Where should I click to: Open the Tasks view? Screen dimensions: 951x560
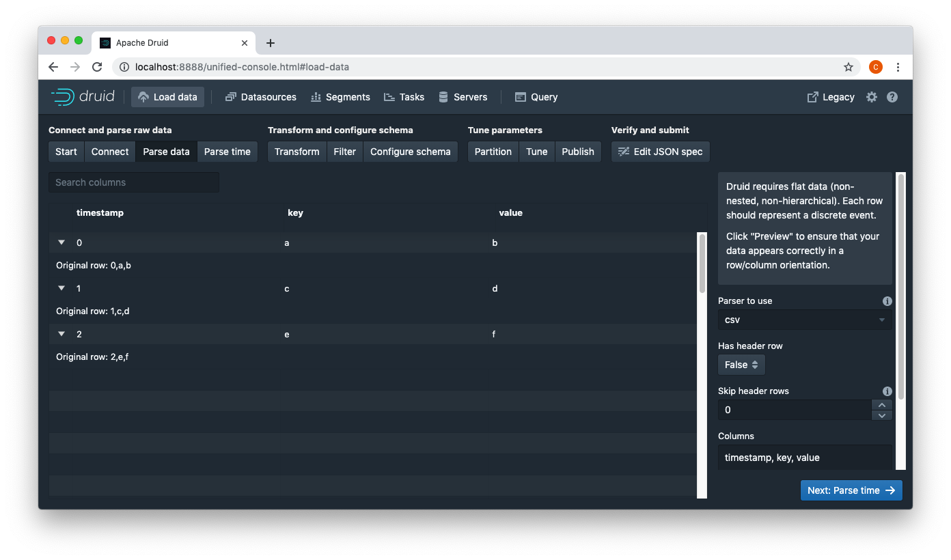404,97
